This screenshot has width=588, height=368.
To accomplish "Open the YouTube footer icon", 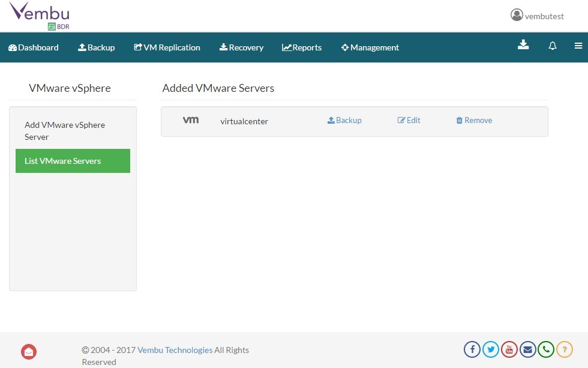I will pyautogui.click(x=509, y=349).
